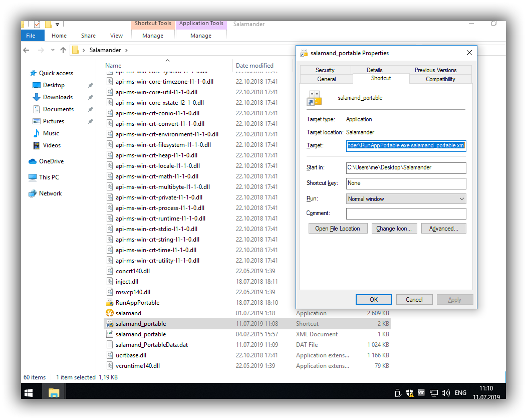
Task: Open the Previous Versions tab
Action: coord(436,70)
